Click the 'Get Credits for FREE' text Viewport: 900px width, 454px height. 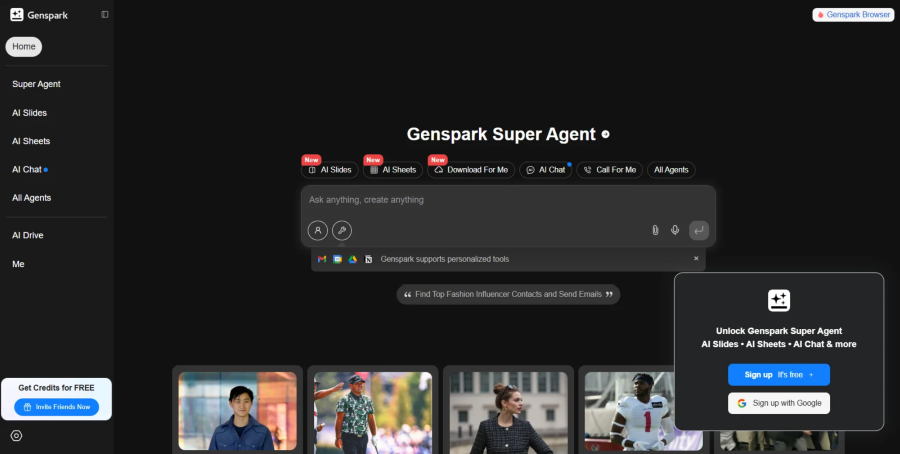pyautogui.click(x=56, y=387)
